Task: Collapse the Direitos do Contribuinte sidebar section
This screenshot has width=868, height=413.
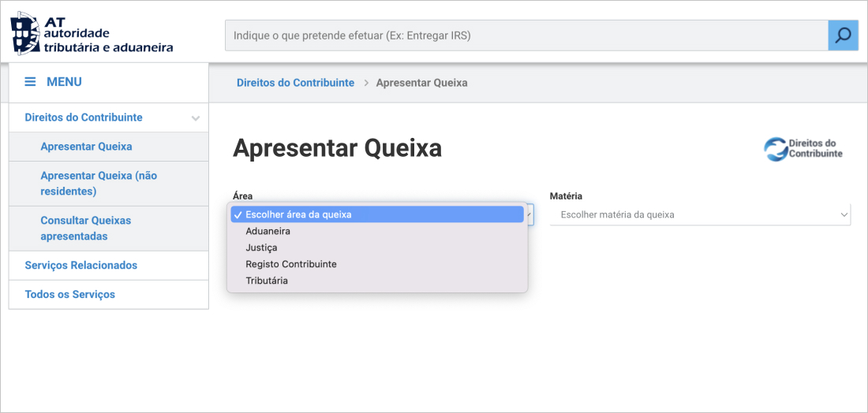Action: tap(196, 118)
